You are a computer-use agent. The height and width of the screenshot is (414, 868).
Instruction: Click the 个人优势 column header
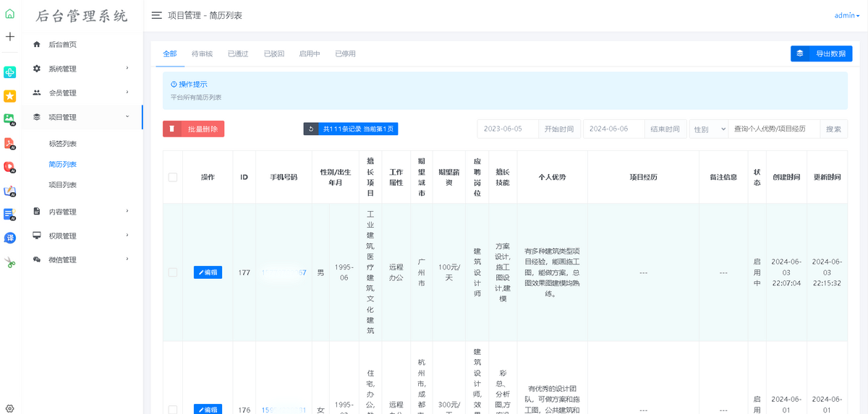(x=553, y=177)
